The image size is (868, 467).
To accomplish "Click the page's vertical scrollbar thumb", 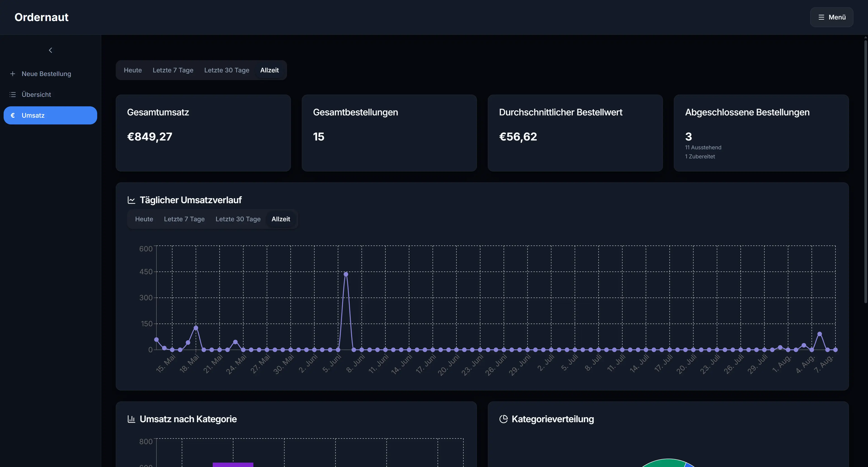I will tap(865, 172).
